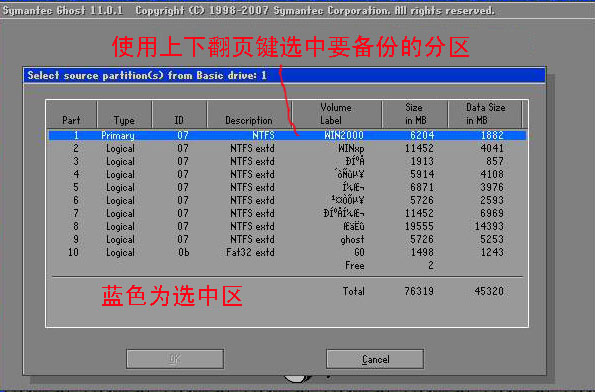
Task: Select partition 2 labeled WINxp
Action: coord(287,148)
